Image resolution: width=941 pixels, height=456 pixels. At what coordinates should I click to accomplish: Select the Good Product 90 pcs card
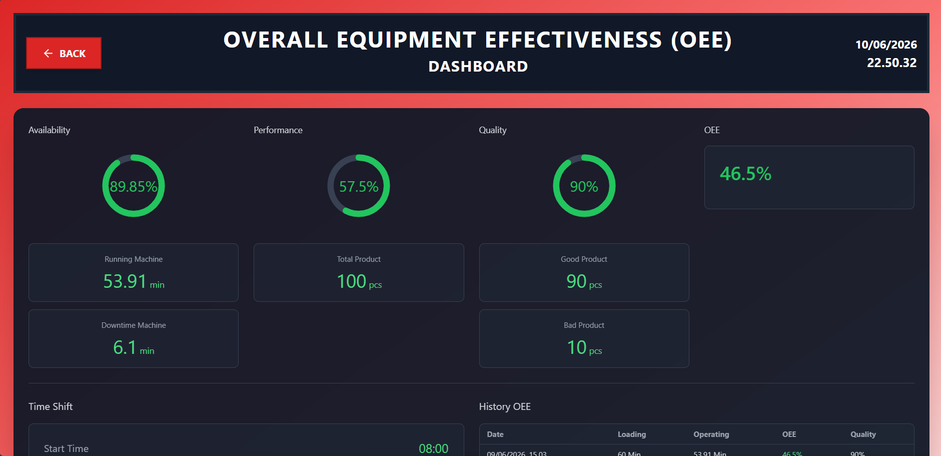point(584,272)
